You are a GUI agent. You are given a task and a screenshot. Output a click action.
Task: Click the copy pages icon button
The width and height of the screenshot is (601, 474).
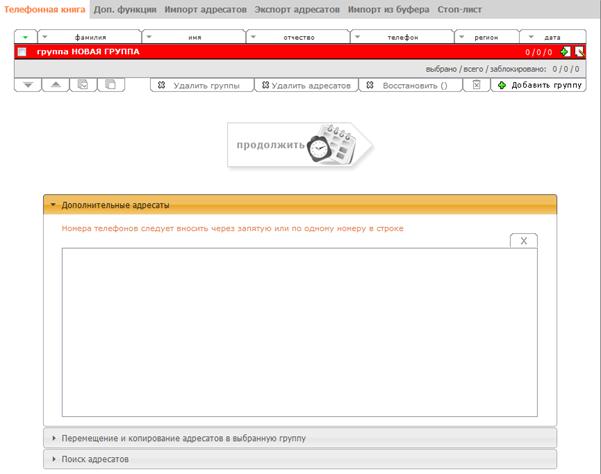pyautogui.click(x=111, y=85)
